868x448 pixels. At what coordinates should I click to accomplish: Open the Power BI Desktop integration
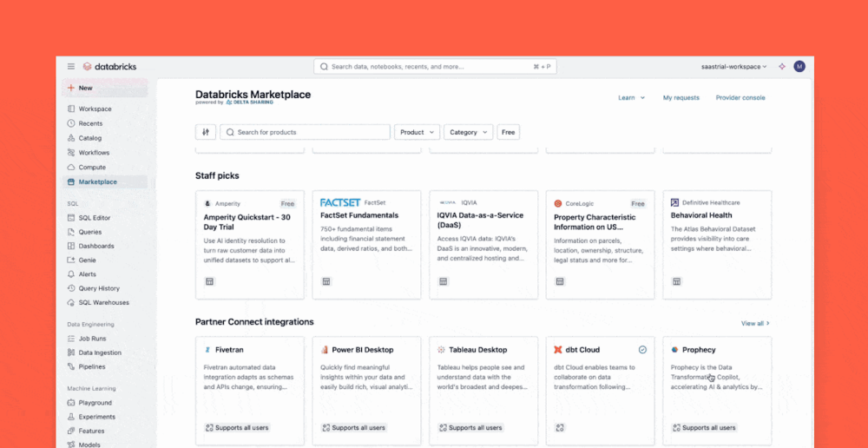[x=366, y=391]
